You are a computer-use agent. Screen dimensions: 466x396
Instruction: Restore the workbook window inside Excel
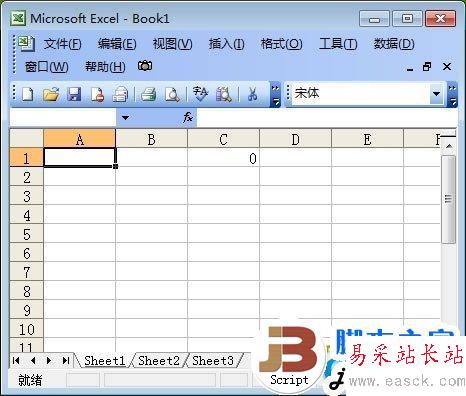pos(427,67)
